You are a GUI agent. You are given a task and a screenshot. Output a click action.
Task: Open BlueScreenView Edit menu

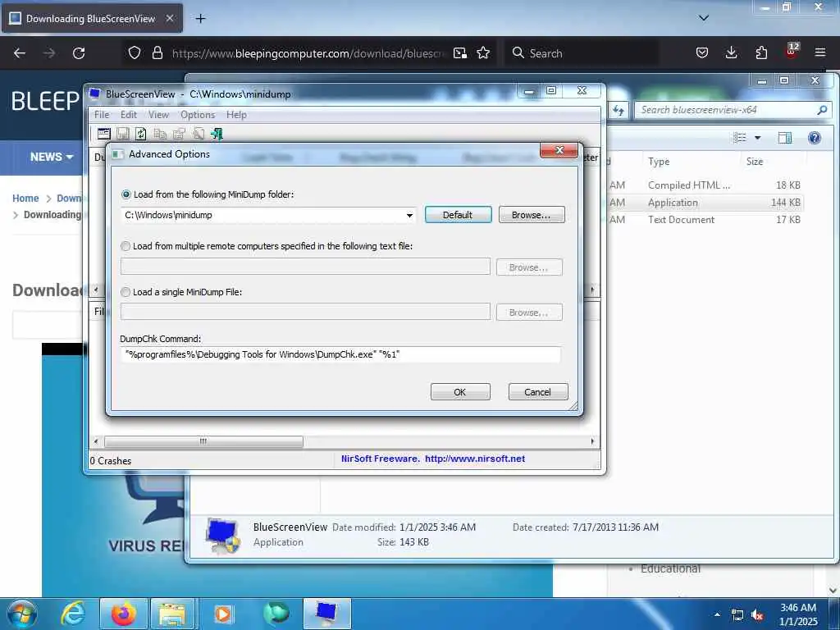point(129,115)
